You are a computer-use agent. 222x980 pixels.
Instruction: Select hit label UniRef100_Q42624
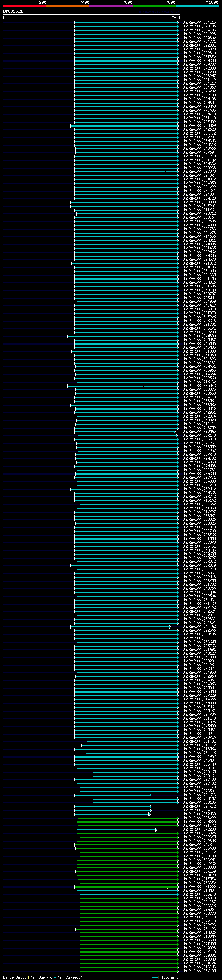tap(199, 611)
